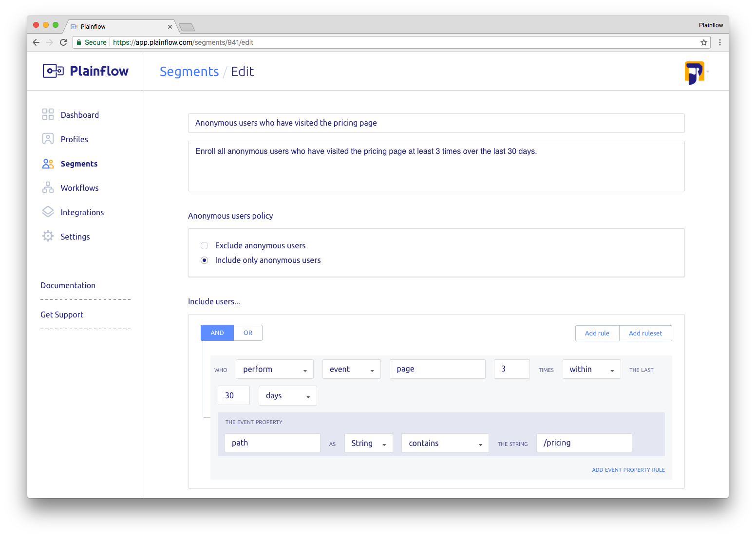The height and width of the screenshot is (537, 756).
Task: Click the Add rule button
Action: coord(597,333)
